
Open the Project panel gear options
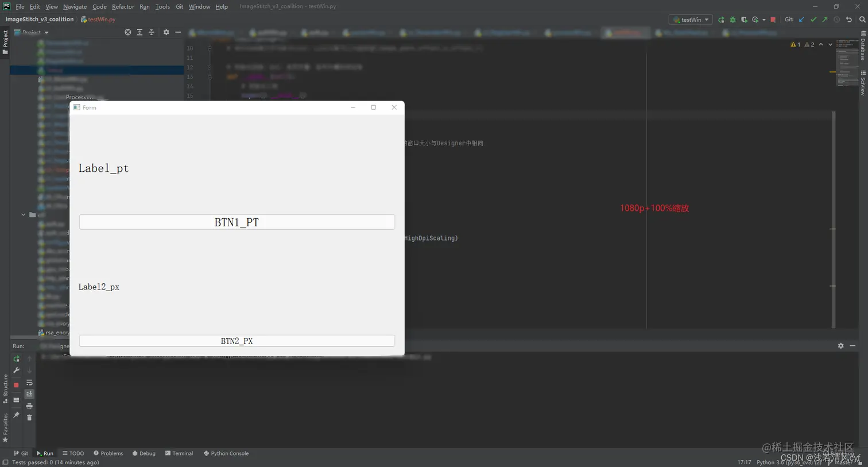[166, 32]
